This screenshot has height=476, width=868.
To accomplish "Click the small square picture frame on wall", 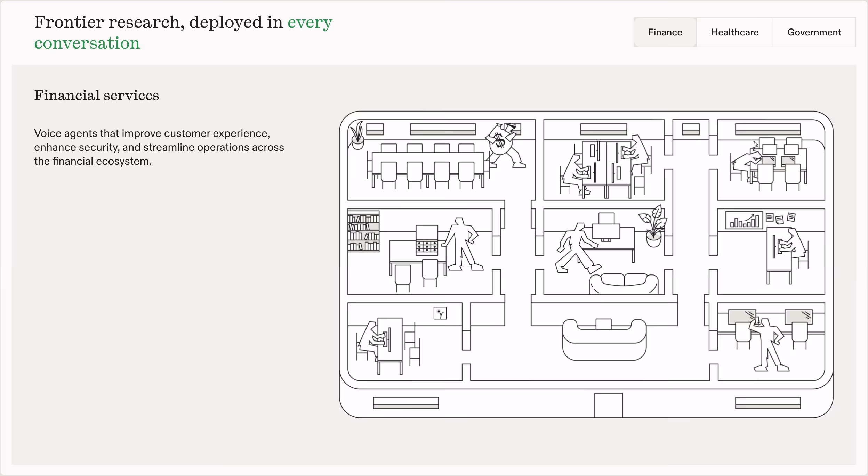I will [440, 313].
